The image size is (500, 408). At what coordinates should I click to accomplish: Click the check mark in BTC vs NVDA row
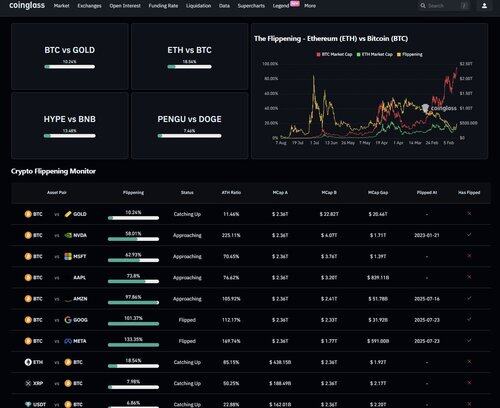(x=469, y=235)
